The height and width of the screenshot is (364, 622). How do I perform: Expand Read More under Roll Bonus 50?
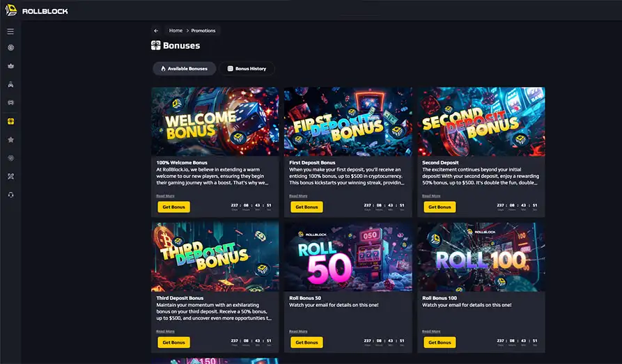[298, 331]
